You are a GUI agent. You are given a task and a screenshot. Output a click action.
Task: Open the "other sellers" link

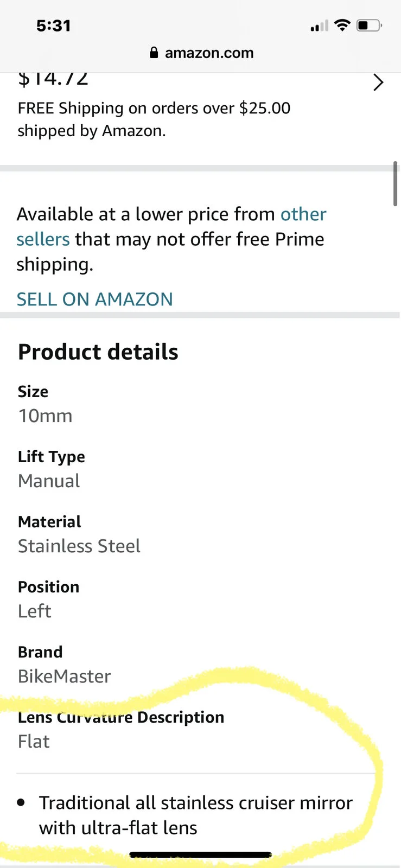click(x=303, y=214)
